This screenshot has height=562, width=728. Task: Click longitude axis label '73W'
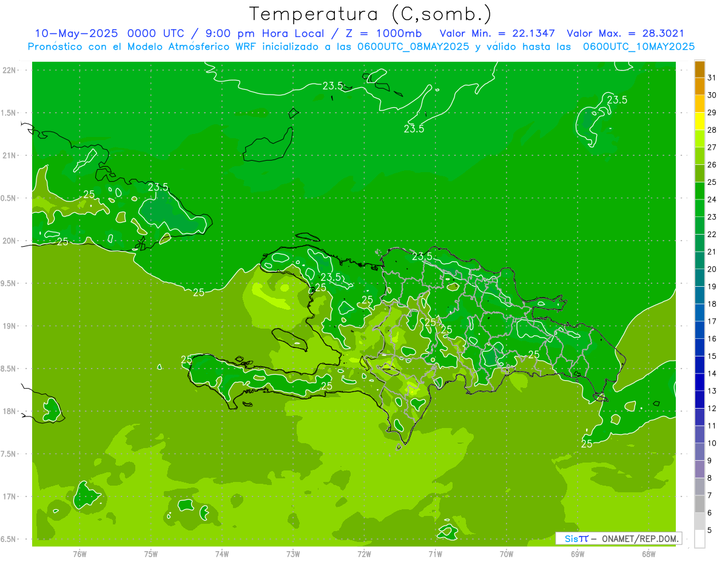click(293, 554)
